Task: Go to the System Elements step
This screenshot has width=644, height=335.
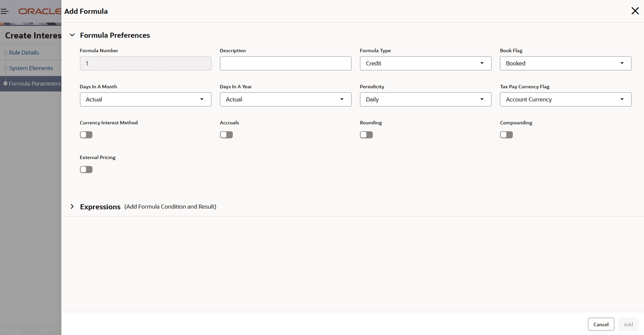Action: [31, 68]
